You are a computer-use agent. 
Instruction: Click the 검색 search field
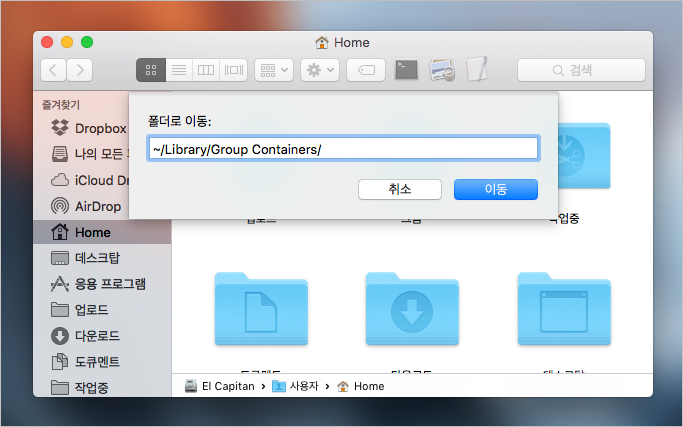click(581, 70)
